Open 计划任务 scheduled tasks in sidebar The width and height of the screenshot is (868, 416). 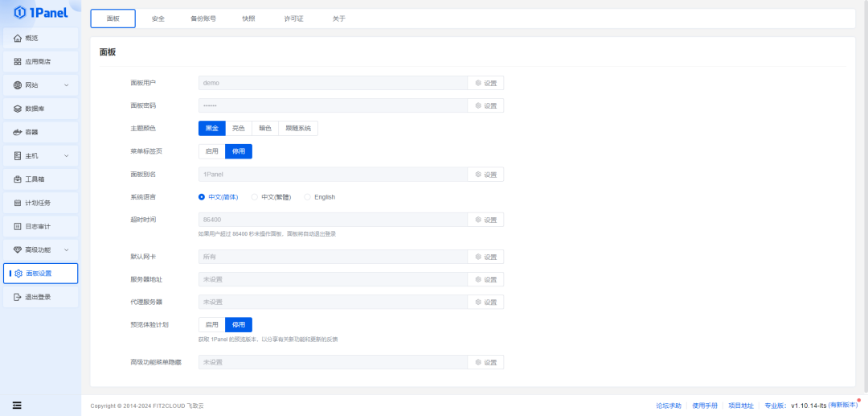40,203
